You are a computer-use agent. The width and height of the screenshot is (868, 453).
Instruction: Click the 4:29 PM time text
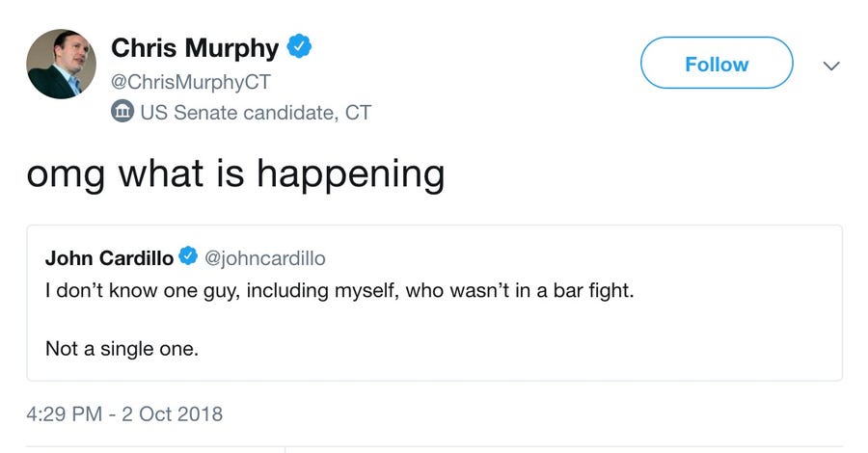coord(64,414)
